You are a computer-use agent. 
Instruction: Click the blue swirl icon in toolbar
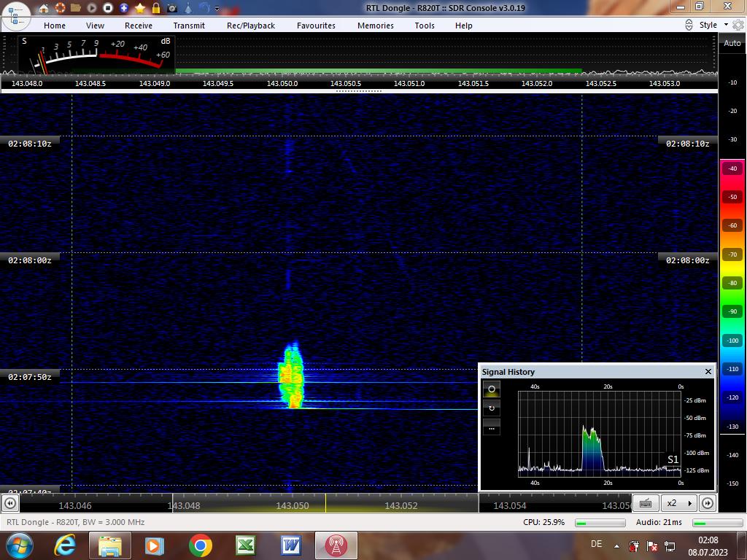click(204, 7)
